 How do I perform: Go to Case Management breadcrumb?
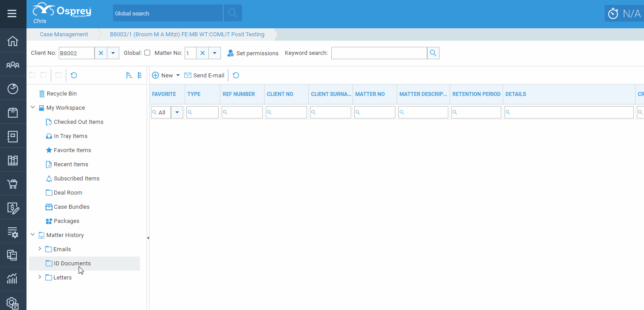pyautogui.click(x=64, y=34)
